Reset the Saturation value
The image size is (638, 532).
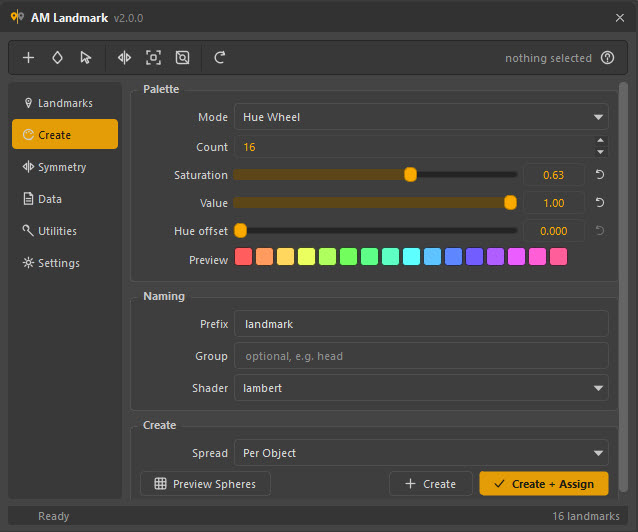coord(600,175)
